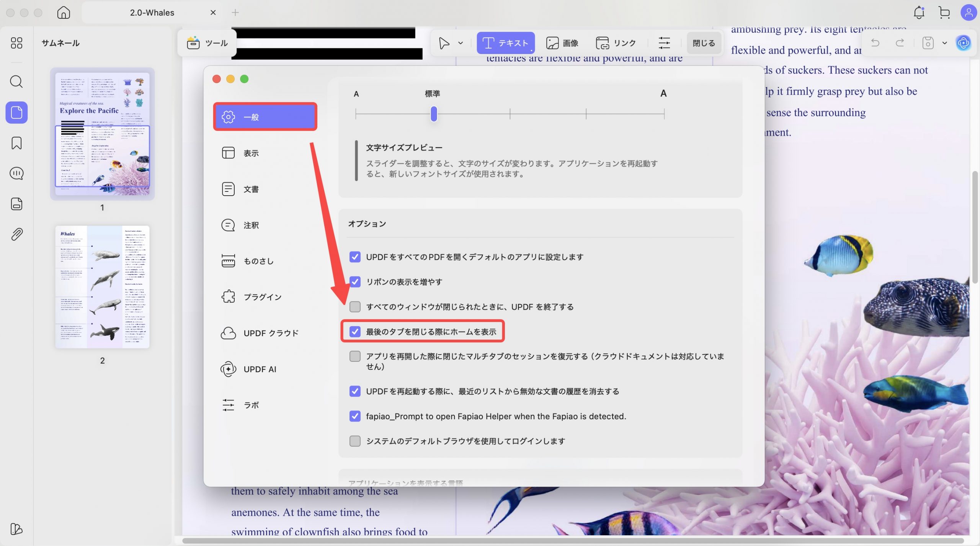Open UPDF AI from the top-right icon
This screenshot has height=546, width=980.
(963, 43)
